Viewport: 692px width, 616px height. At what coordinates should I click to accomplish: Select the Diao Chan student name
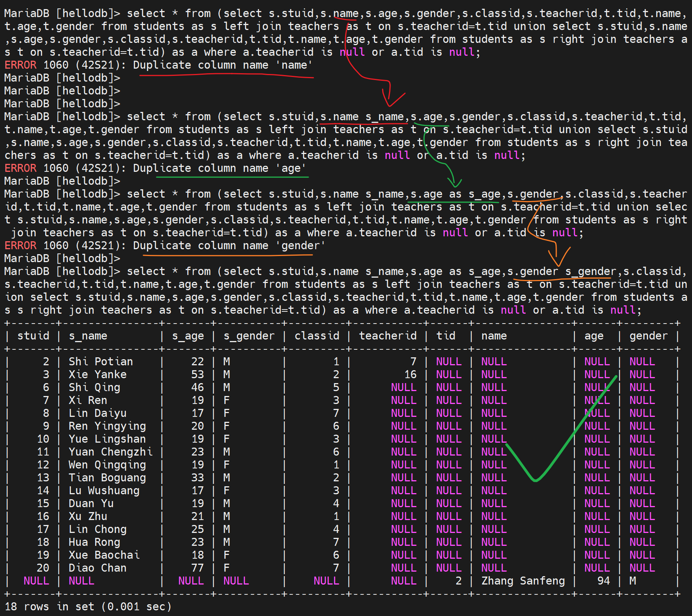[97, 568]
